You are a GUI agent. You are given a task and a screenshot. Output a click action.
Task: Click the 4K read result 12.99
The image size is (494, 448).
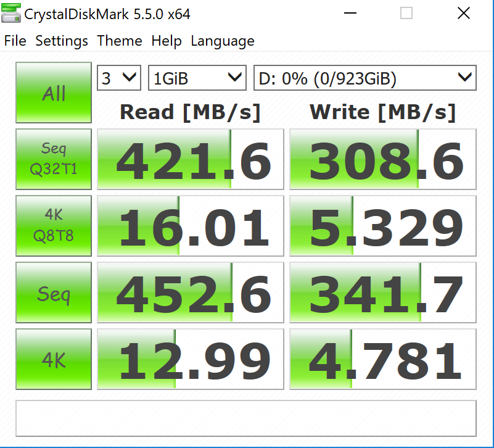(x=191, y=359)
